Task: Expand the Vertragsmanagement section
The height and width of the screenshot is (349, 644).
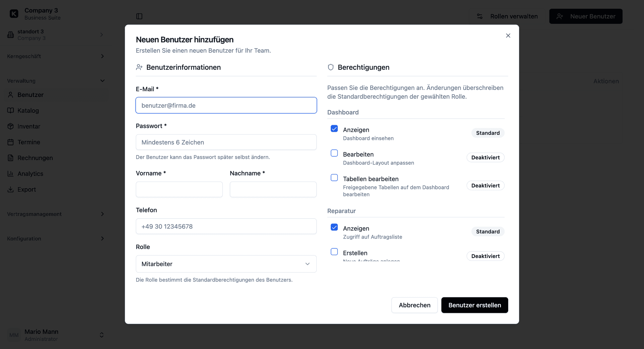Action: [x=102, y=214]
